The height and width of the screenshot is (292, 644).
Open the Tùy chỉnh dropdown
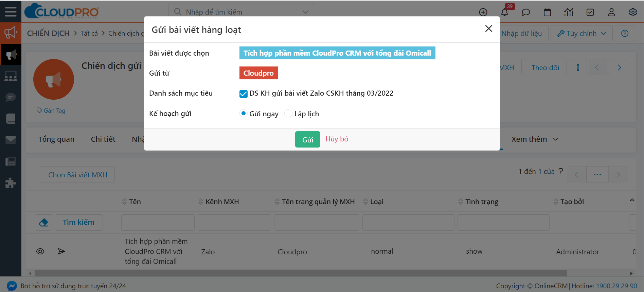click(x=582, y=33)
